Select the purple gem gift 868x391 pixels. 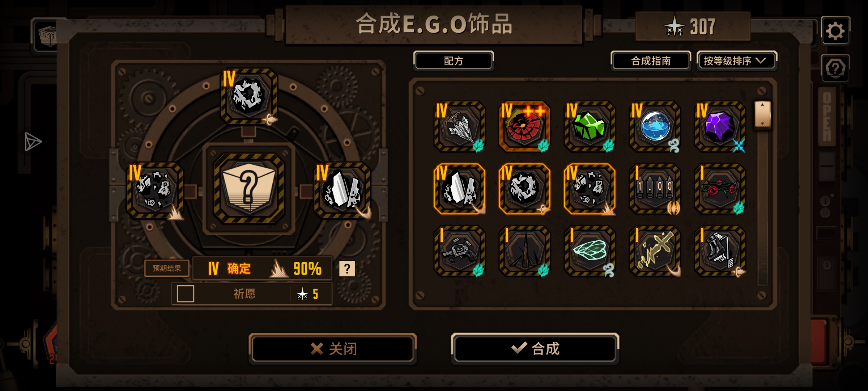click(x=720, y=126)
